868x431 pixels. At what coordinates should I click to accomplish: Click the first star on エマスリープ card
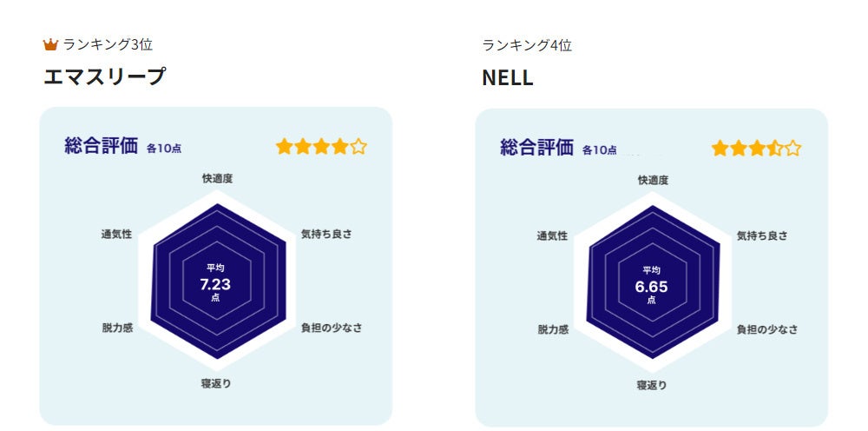284,147
